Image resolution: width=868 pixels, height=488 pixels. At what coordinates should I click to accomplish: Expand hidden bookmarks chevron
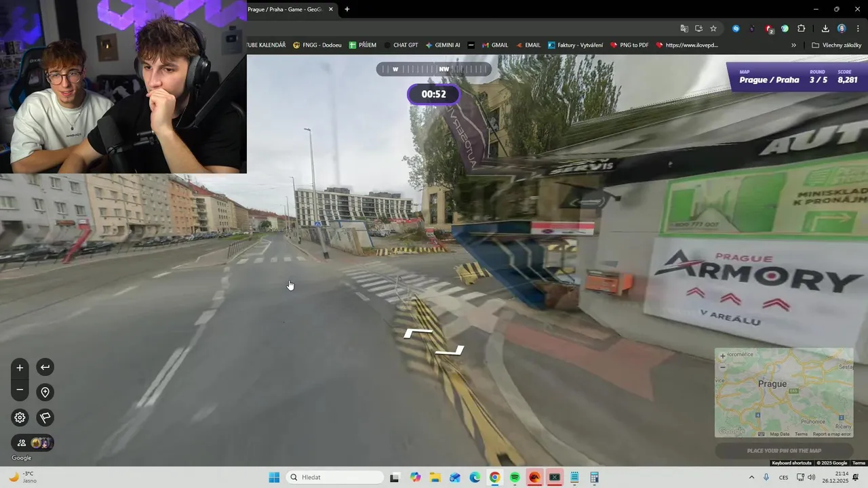[793, 45]
